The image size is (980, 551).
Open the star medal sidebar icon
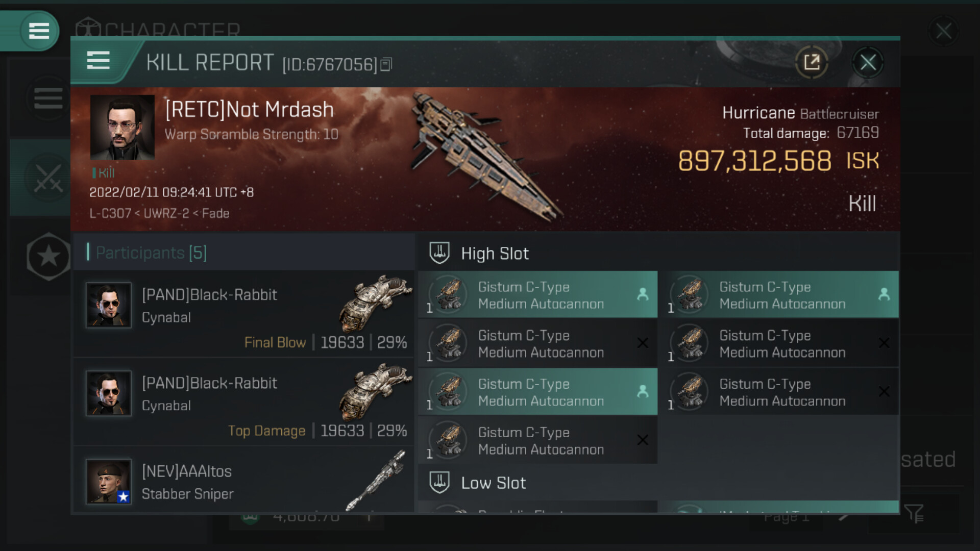[48, 256]
